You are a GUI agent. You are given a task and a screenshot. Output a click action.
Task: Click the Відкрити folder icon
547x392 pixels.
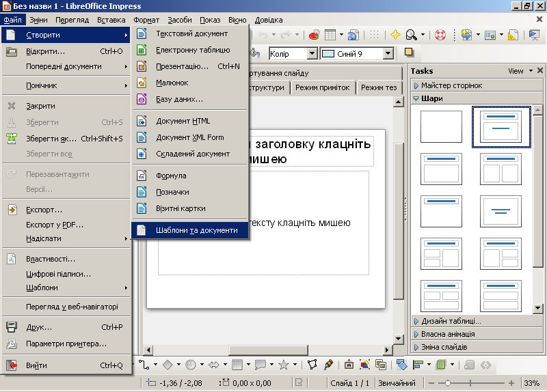[x=12, y=52]
